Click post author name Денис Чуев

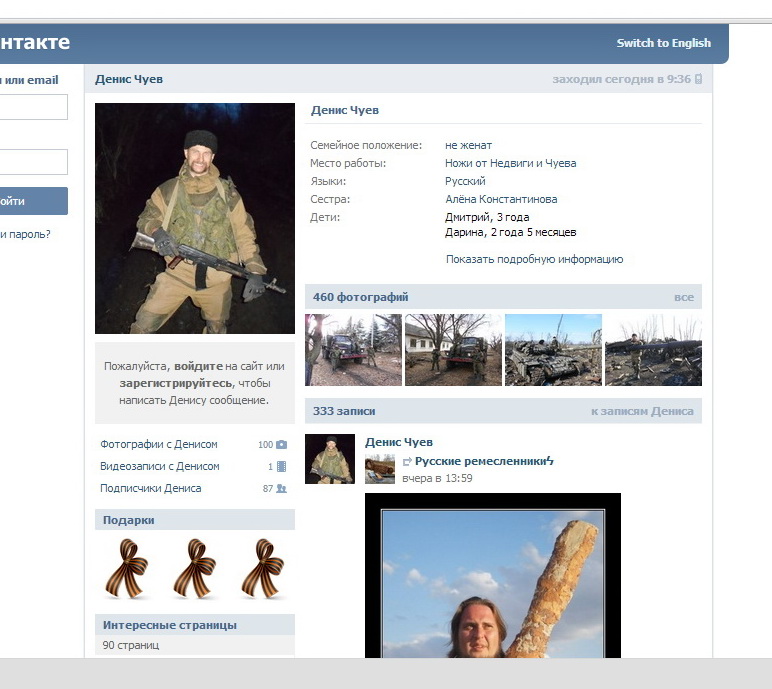pos(399,442)
